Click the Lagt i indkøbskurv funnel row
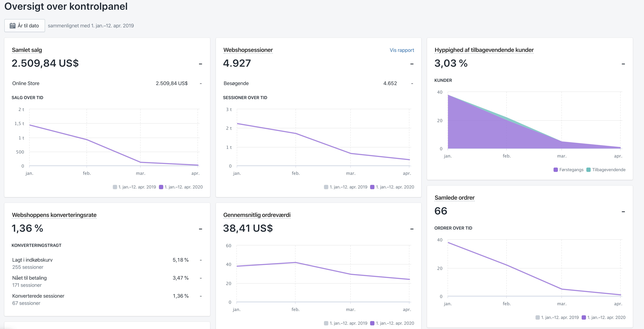Viewport: 644px width, 329px height. (32, 260)
